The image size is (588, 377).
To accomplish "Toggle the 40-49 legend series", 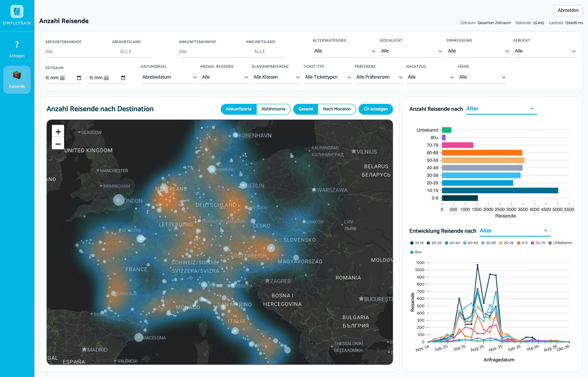I will 452,243.
